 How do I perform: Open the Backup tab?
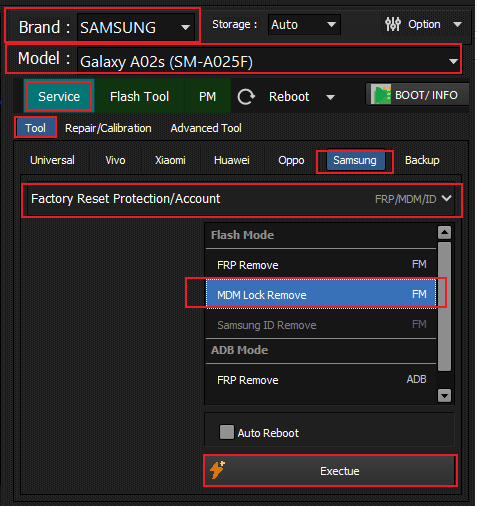[x=422, y=160]
